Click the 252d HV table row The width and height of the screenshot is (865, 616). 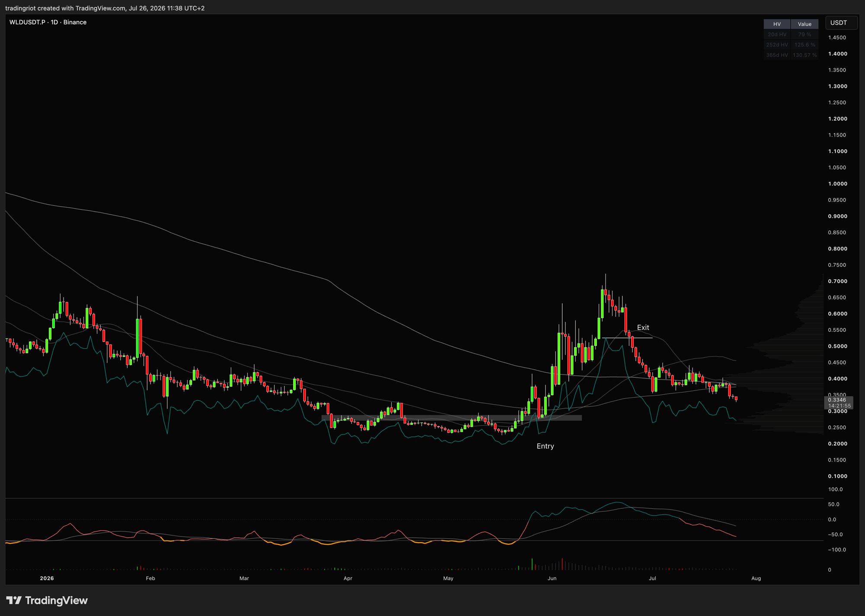coord(791,45)
